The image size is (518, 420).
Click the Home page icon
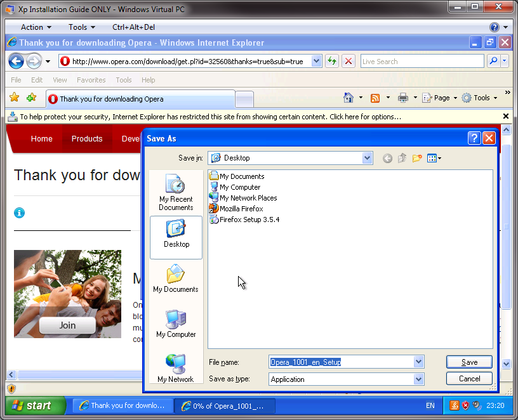tap(349, 98)
